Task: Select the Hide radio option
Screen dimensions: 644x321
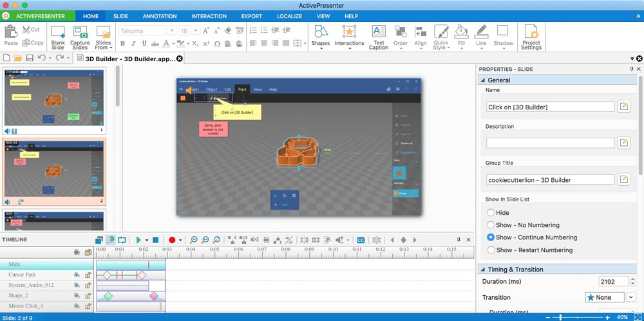Action: coord(490,213)
